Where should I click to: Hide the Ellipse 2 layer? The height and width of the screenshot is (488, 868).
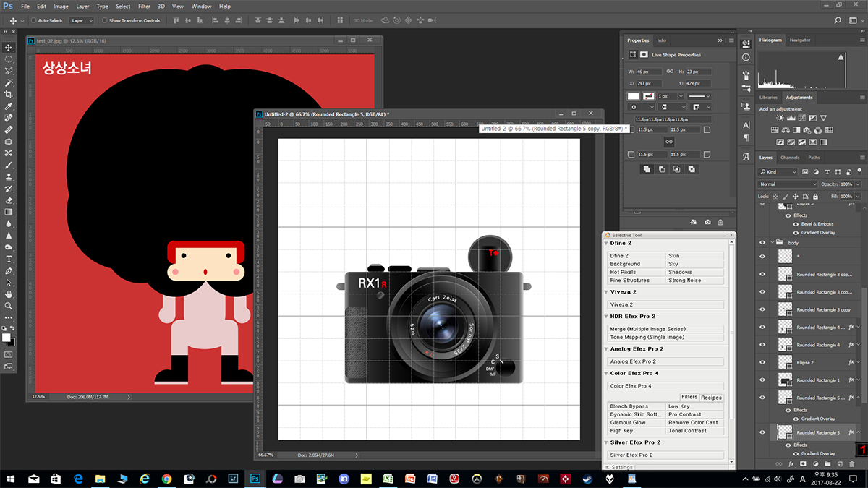762,362
